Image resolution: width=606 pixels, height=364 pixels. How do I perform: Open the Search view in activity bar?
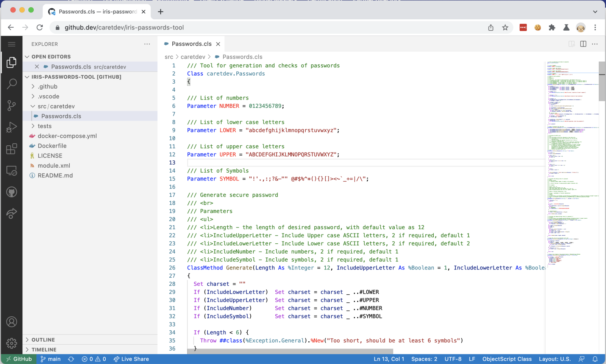[12, 84]
